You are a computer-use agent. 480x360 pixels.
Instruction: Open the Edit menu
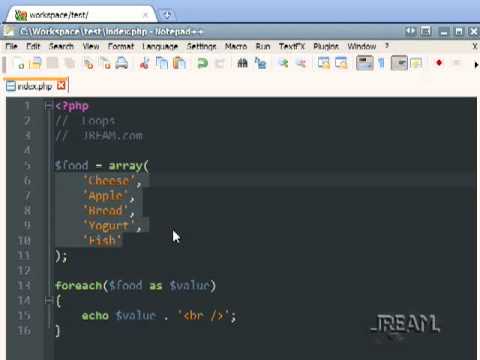pos(33,46)
